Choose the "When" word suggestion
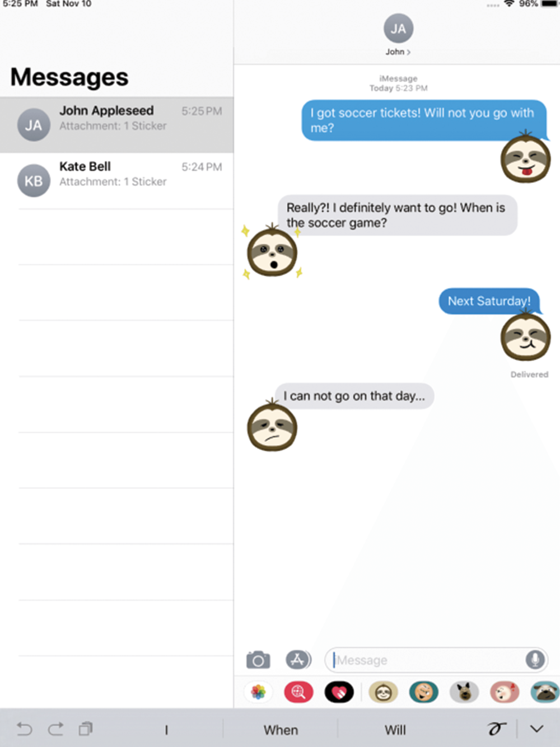This screenshot has width=560, height=747. 281,730
